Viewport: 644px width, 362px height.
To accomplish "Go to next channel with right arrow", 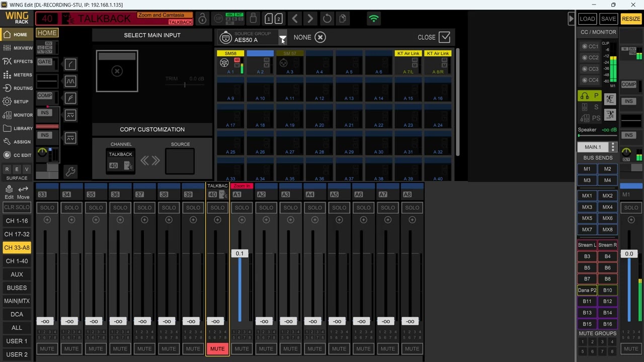I will (310, 19).
